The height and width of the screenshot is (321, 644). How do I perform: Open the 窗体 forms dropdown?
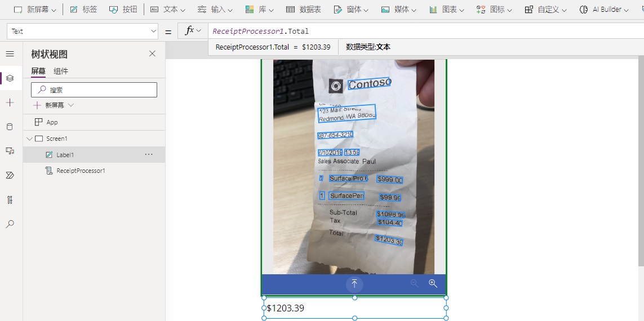point(351,10)
